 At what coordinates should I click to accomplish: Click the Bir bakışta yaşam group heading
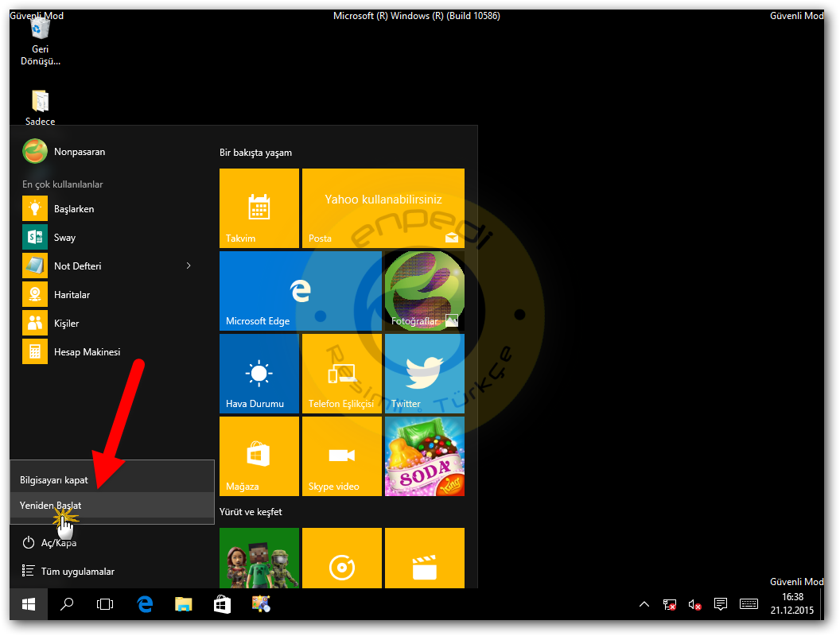tap(255, 153)
